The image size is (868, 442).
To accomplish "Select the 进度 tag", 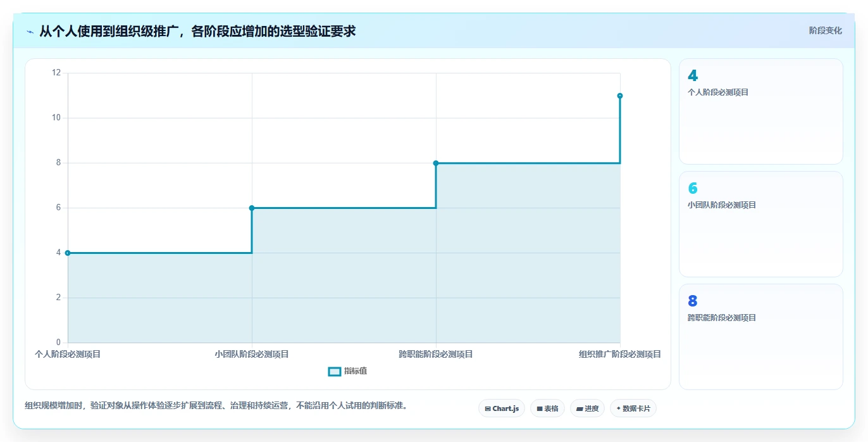I will click(587, 408).
